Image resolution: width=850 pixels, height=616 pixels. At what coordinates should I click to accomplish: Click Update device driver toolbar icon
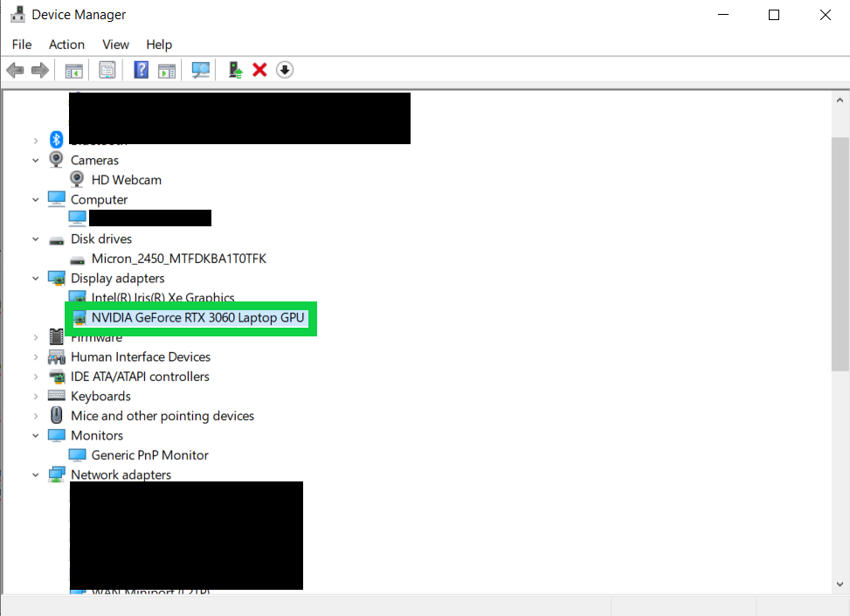pos(235,70)
